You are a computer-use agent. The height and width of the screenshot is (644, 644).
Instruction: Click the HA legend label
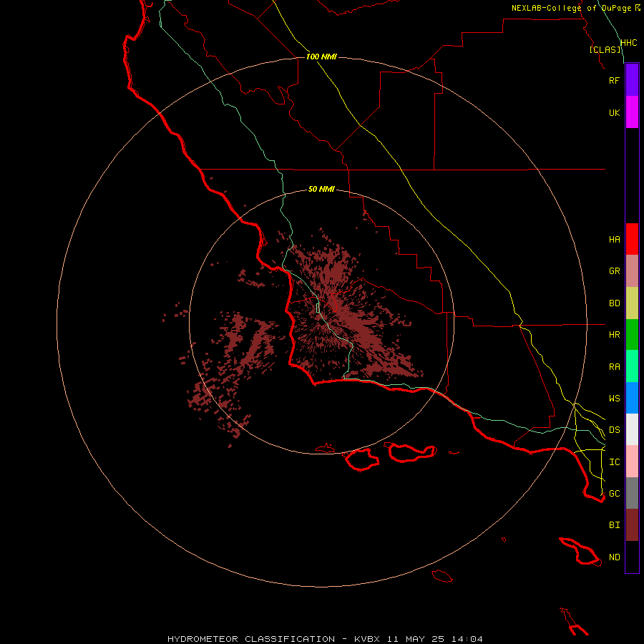point(614,240)
